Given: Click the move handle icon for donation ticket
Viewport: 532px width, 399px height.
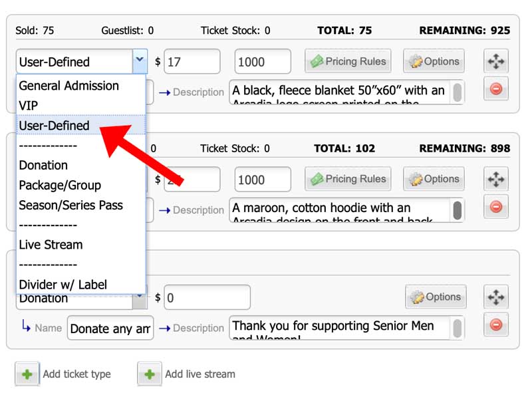Looking at the screenshot, I should pyautogui.click(x=495, y=297).
